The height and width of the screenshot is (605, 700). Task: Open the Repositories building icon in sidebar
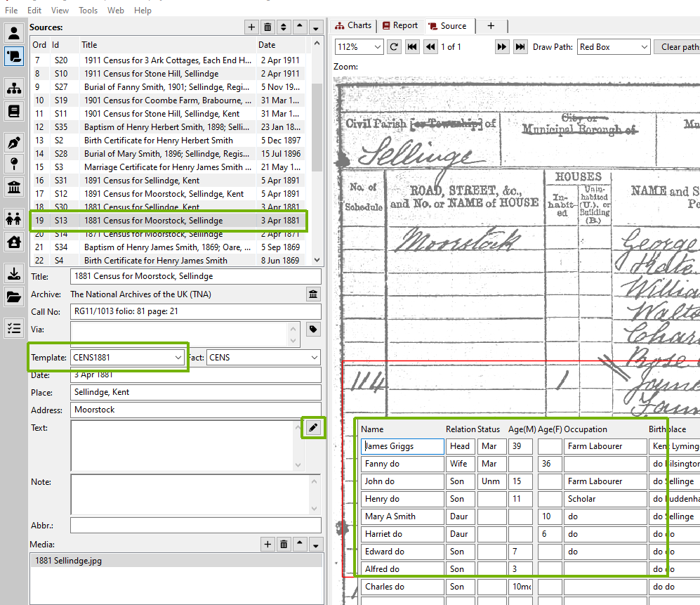(x=13, y=187)
